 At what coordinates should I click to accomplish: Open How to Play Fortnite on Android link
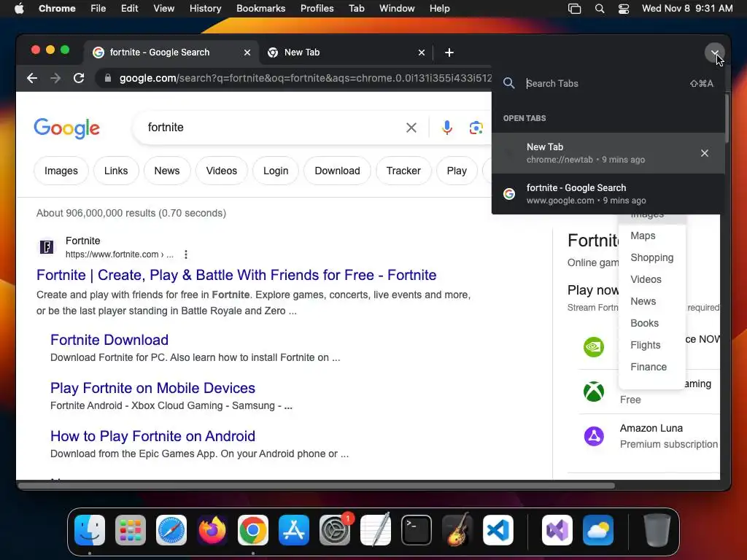(x=152, y=436)
